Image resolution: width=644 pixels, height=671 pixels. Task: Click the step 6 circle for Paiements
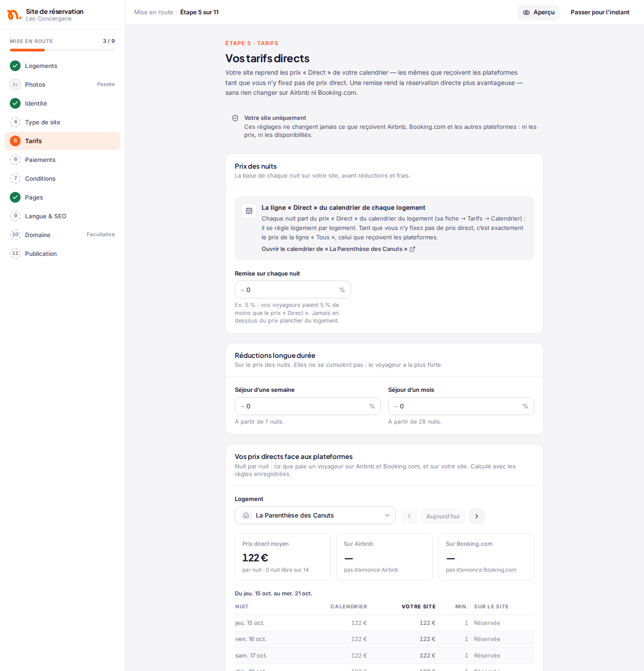pos(15,160)
